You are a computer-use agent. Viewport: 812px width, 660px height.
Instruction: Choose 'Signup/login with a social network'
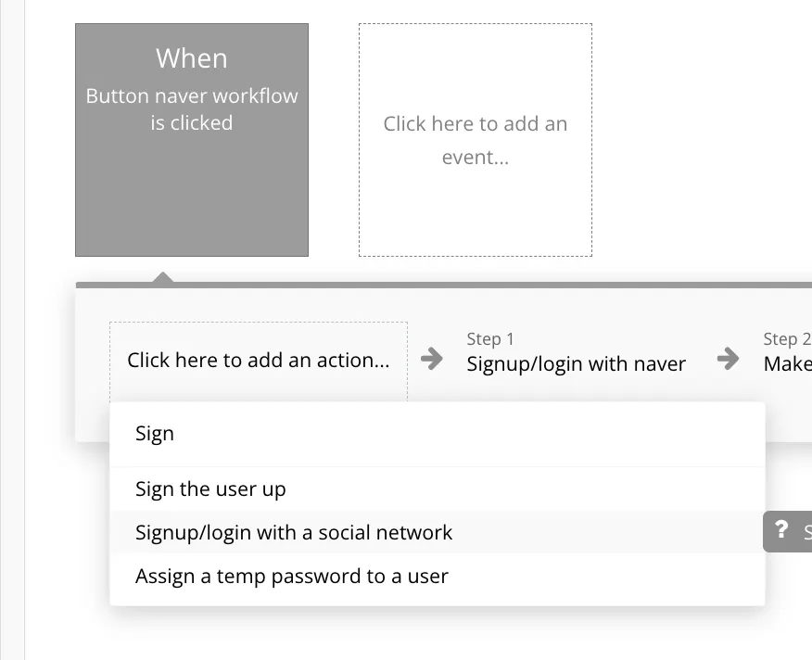pos(294,533)
